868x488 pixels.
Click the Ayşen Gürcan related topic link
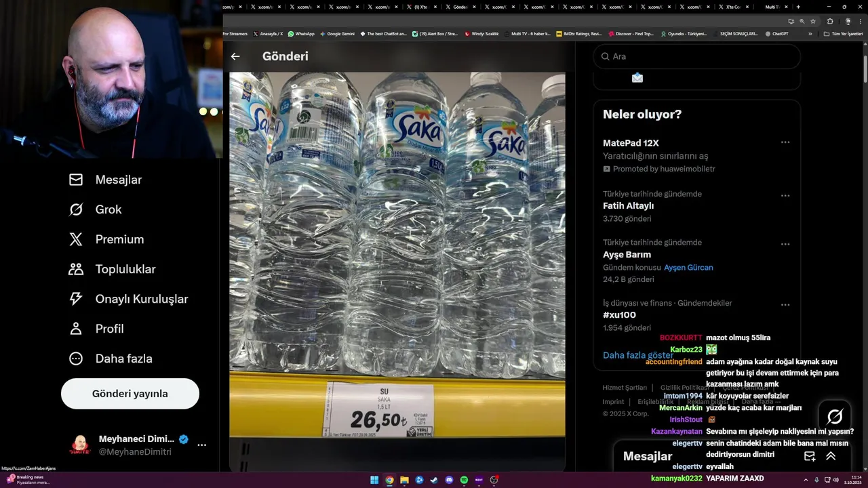tap(688, 268)
